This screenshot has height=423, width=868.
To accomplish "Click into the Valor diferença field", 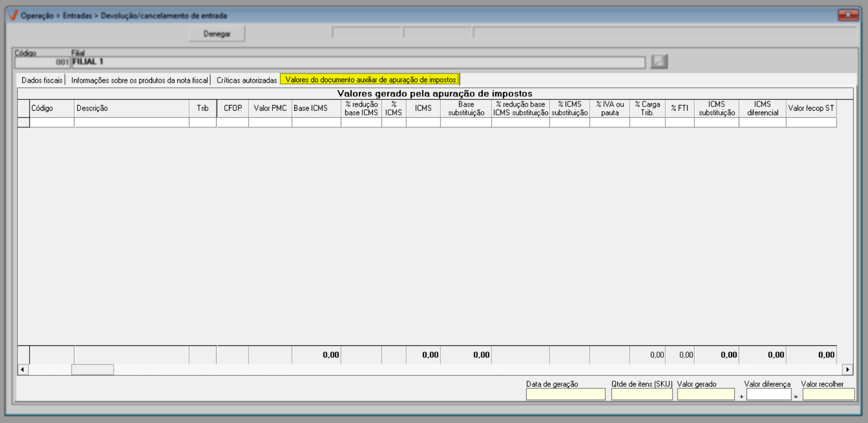I will [x=768, y=395].
